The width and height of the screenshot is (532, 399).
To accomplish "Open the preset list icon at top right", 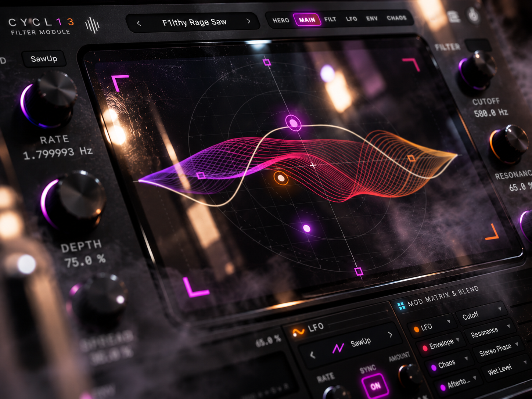I will (x=454, y=17).
